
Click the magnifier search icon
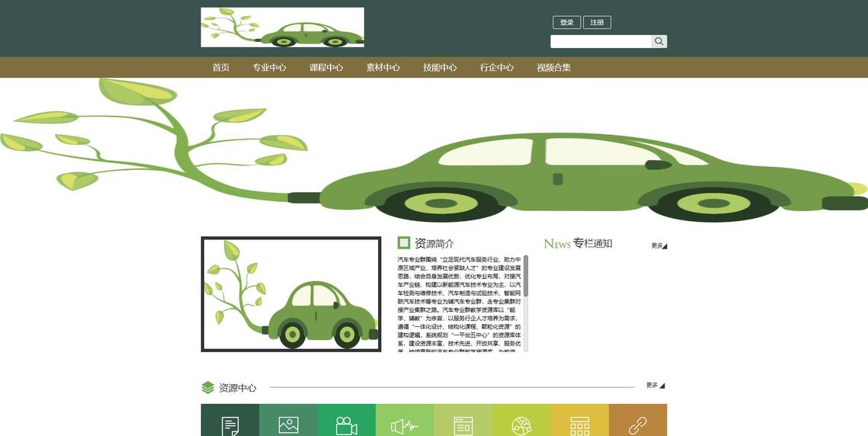pos(659,41)
